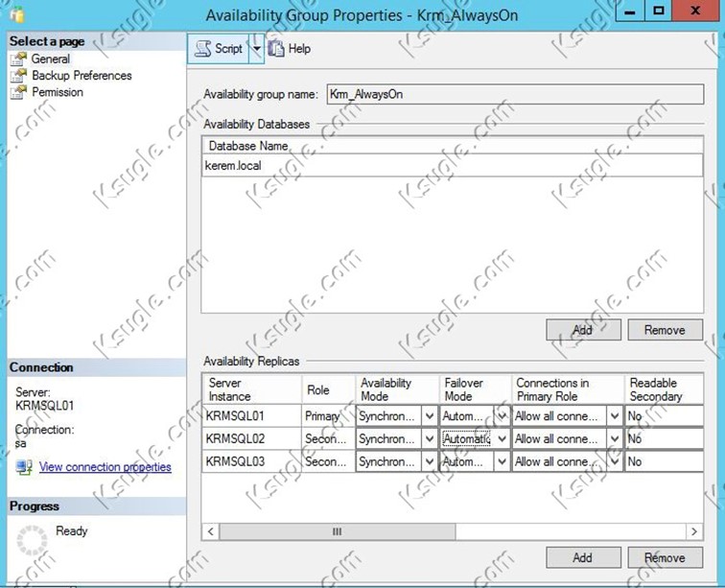Click the Role column header
Image resolution: width=725 pixels, height=588 pixels.
(328, 389)
